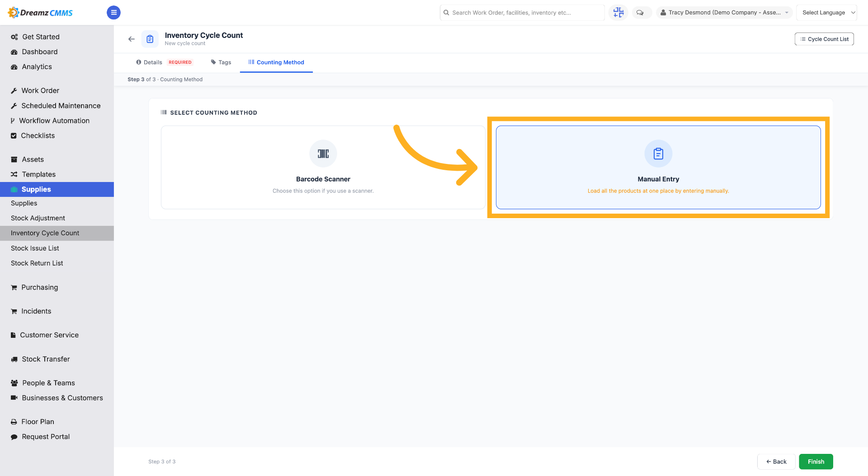
Task: Open the Select Language dropdown
Action: (x=826, y=13)
